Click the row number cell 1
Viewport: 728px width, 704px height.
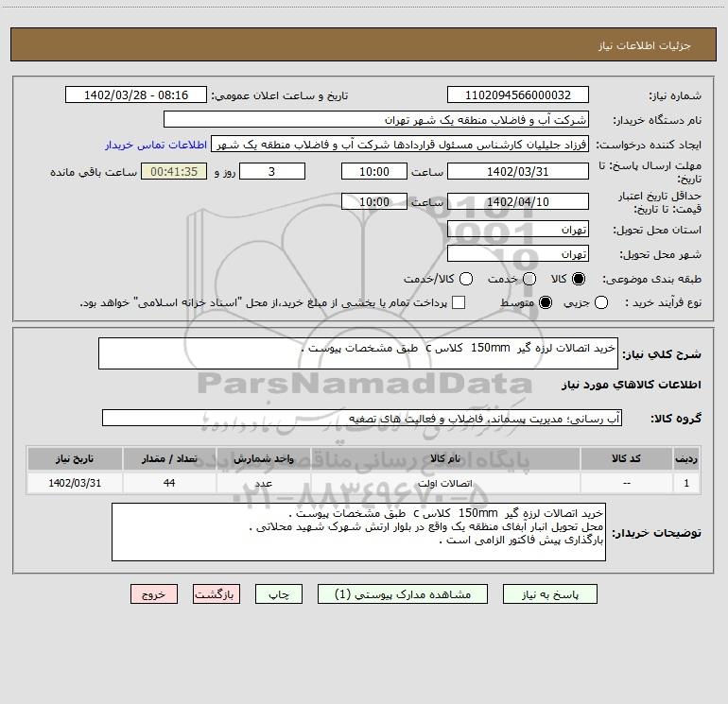pos(686,483)
